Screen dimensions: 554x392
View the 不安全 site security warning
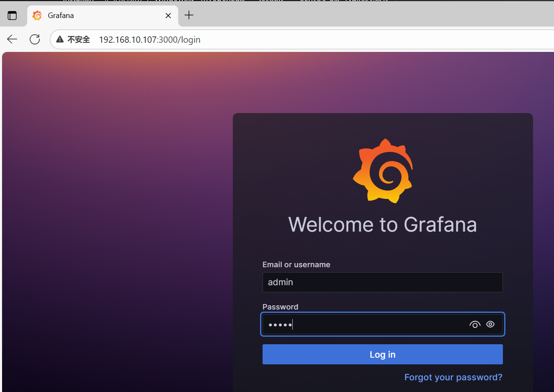point(73,39)
